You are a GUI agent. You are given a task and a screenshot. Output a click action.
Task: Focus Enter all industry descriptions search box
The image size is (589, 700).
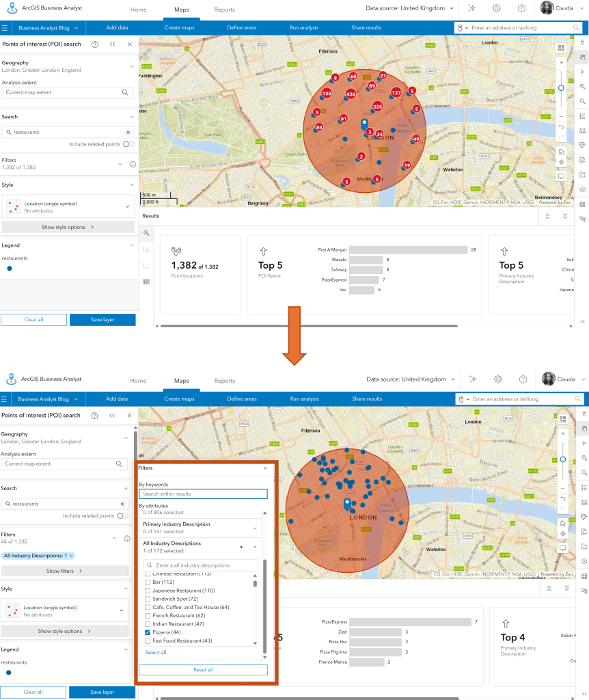[x=200, y=565]
